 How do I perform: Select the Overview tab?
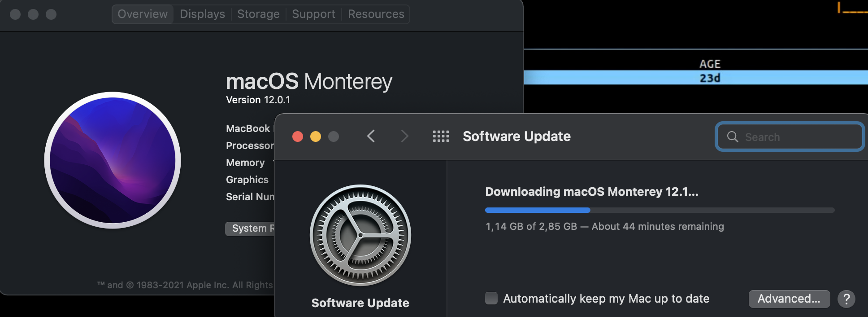coord(143,14)
